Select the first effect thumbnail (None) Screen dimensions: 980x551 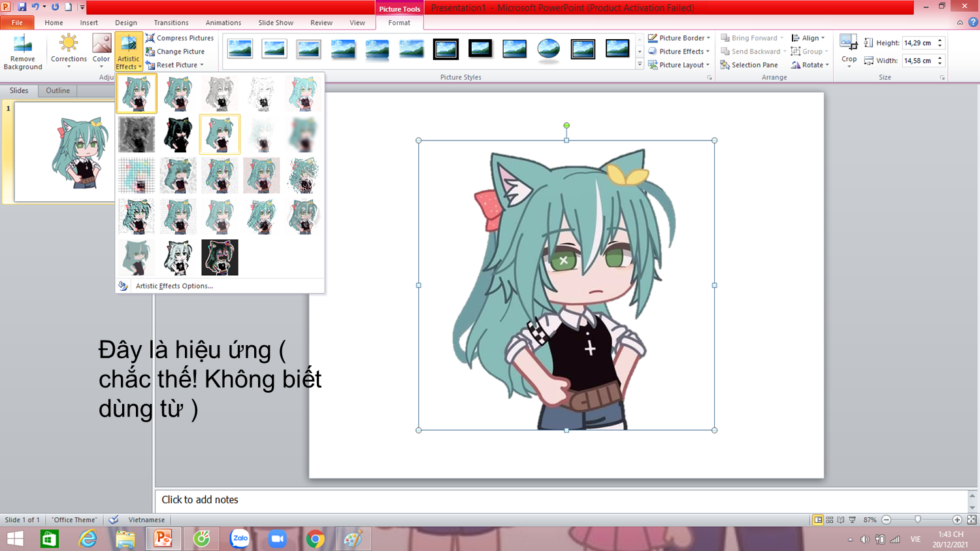click(137, 93)
